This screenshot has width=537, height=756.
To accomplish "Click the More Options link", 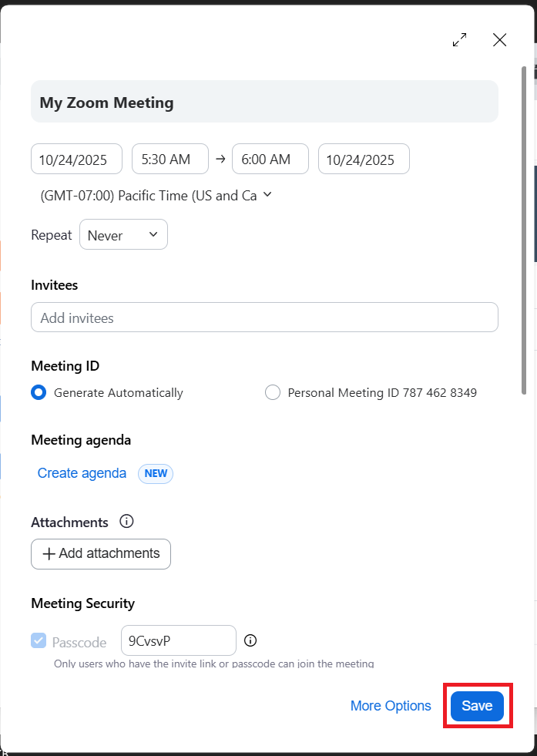I will pos(391,706).
